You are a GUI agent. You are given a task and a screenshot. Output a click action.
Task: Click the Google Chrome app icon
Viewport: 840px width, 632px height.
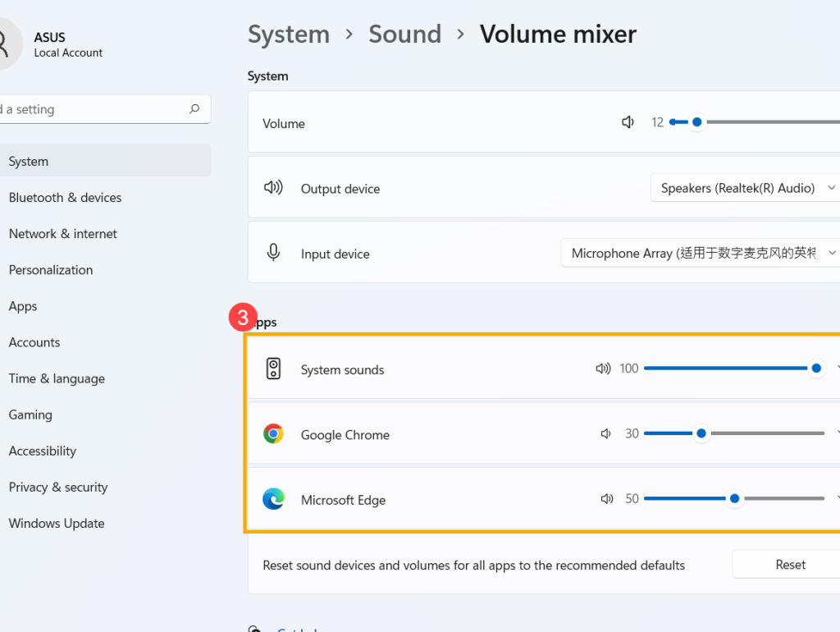pos(273,433)
